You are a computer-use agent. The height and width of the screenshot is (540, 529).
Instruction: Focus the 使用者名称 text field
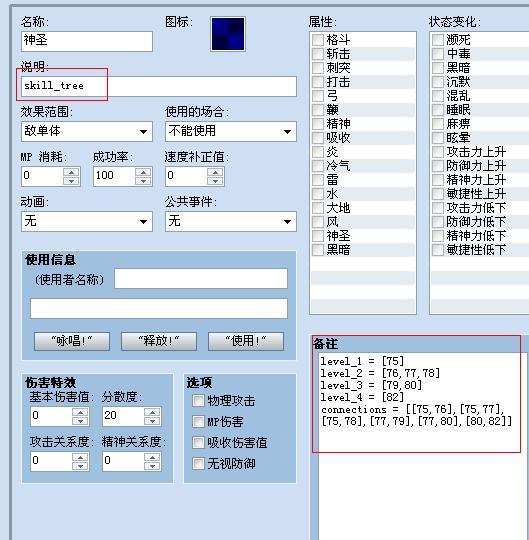click(201, 279)
